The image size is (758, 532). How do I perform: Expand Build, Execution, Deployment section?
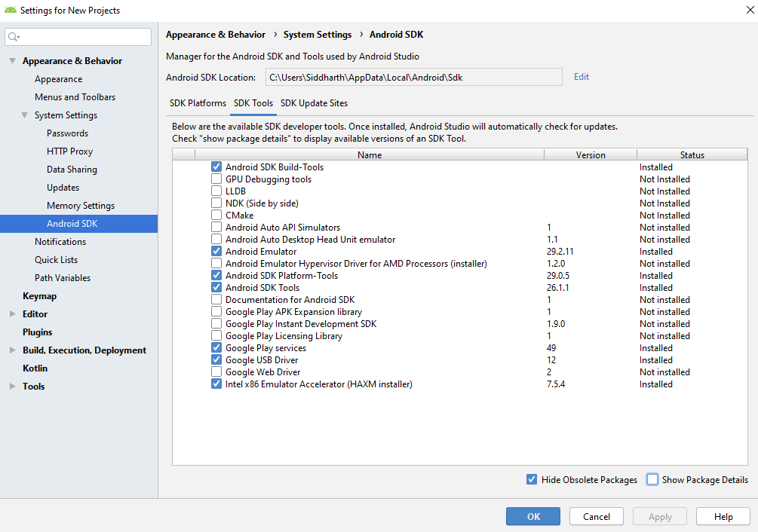tap(12, 350)
